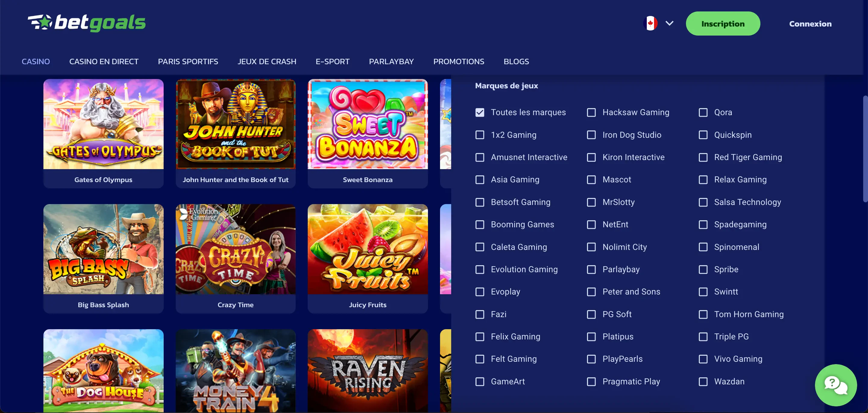The height and width of the screenshot is (413, 868).
Task: Tick Red Tiger Gaming checkbox
Action: click(x=703, y=157)
